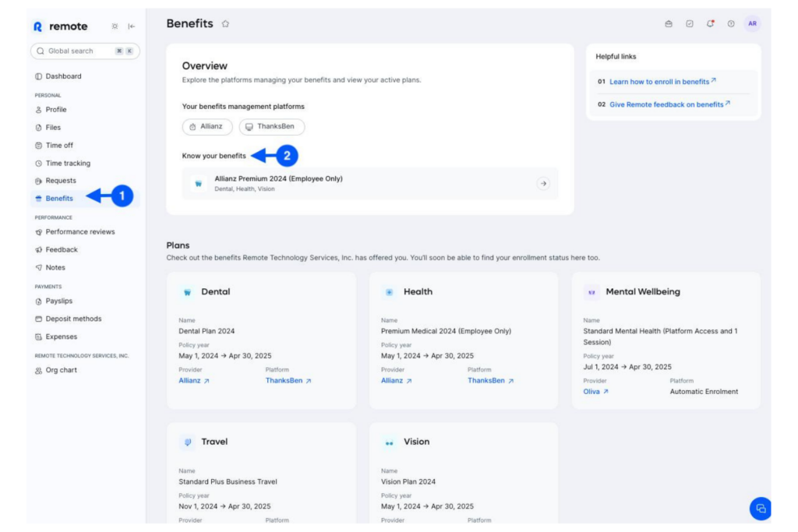Screen dimensions: 798x532
Task: Click arrow on Allianz Premium 2024 row
Action: (543, 184)
